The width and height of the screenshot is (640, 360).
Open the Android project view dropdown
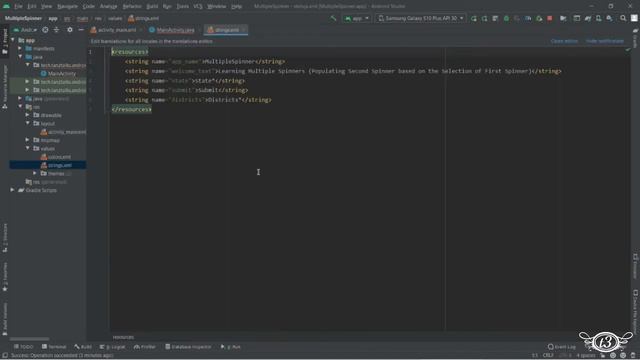(24, 30)
